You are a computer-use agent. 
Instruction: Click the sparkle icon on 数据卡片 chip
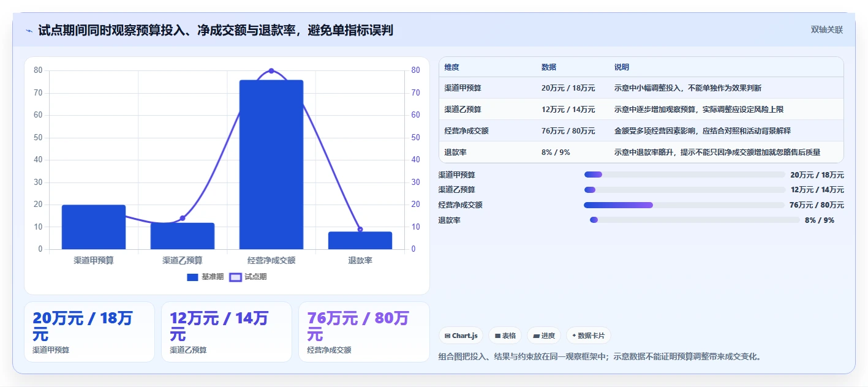point(574,336)
